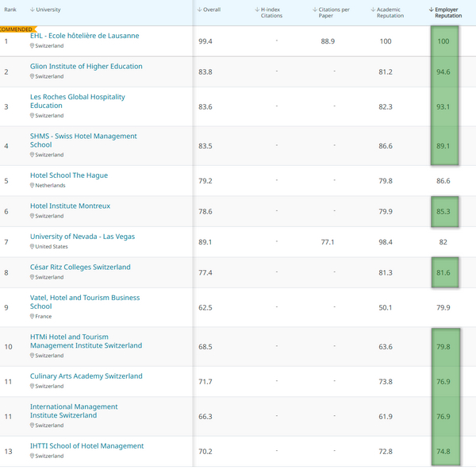Image resolution: width=476 pixels, height=470 pixels.
Task: Open César Ritz Colleges Switzerland
Action: [x=80, y=267]
